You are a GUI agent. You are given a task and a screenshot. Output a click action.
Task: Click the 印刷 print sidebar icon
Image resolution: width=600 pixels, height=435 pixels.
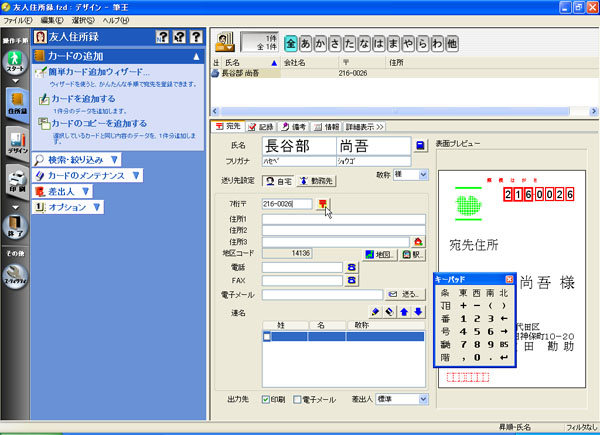tap(15, 188)
